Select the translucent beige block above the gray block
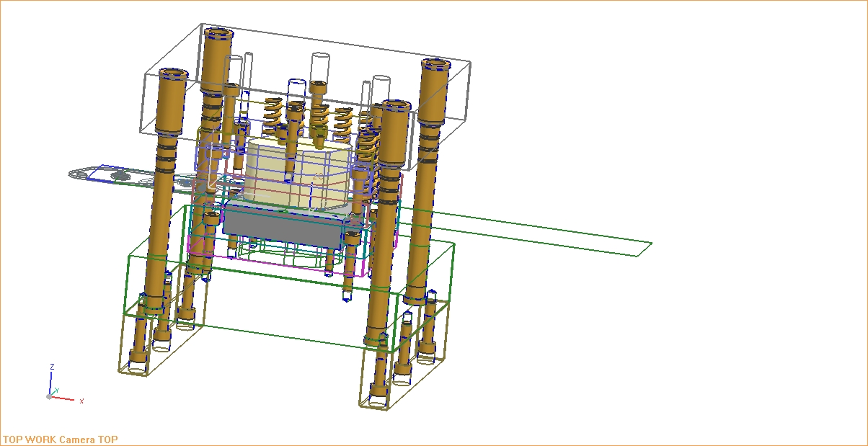 297,174
